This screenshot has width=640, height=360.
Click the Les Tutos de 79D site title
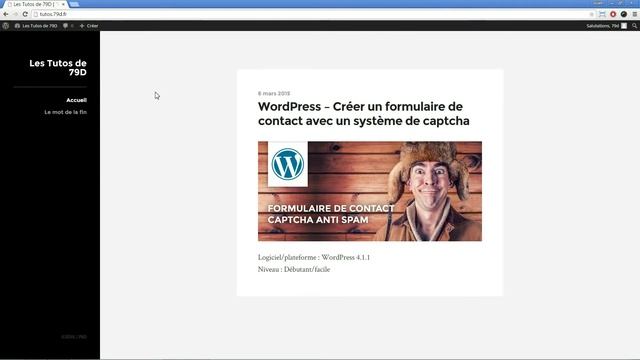(58, 68)
